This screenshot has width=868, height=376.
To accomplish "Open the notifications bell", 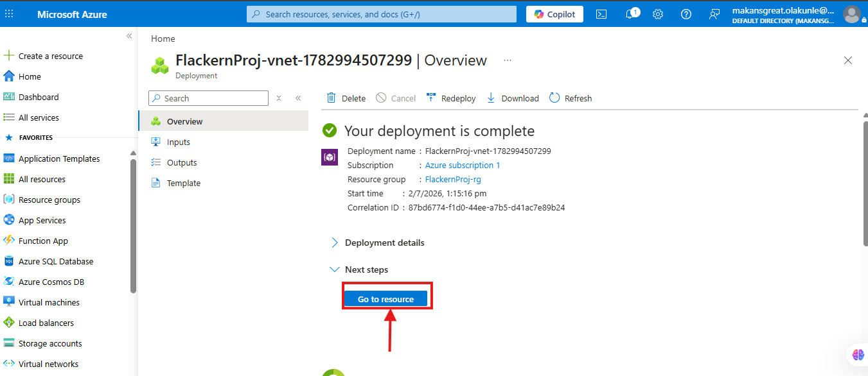I will tap(631, 14).
